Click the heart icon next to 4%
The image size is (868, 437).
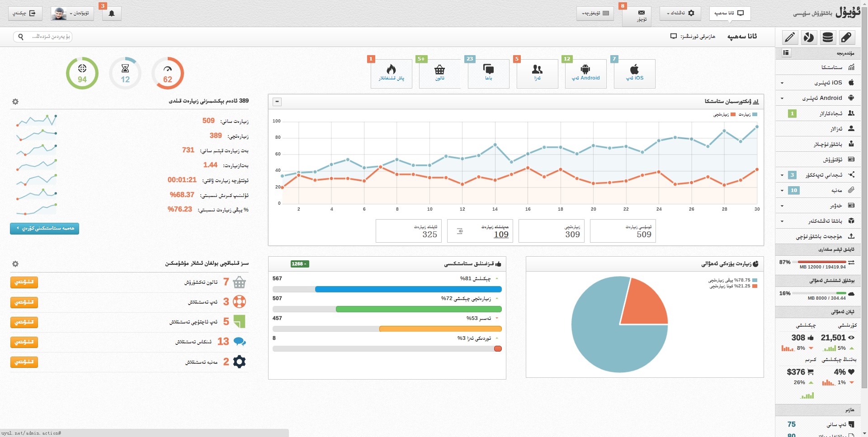pyautogui.click(x=851, y=372)
